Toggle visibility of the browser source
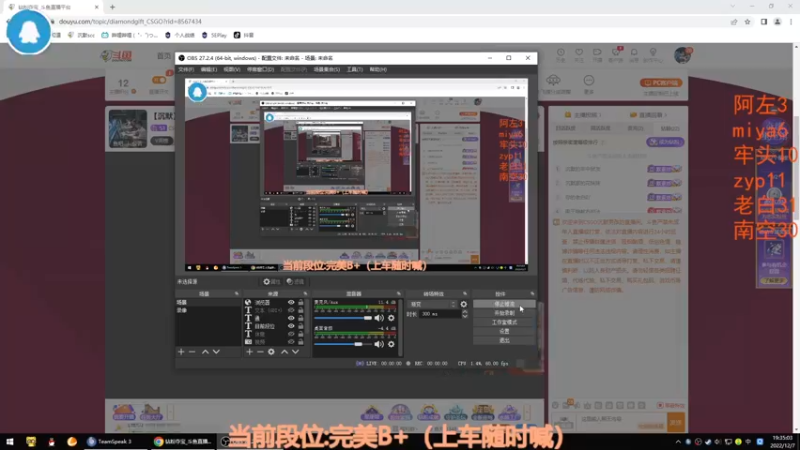The image size is (800, 450). (x=291, y=303)
